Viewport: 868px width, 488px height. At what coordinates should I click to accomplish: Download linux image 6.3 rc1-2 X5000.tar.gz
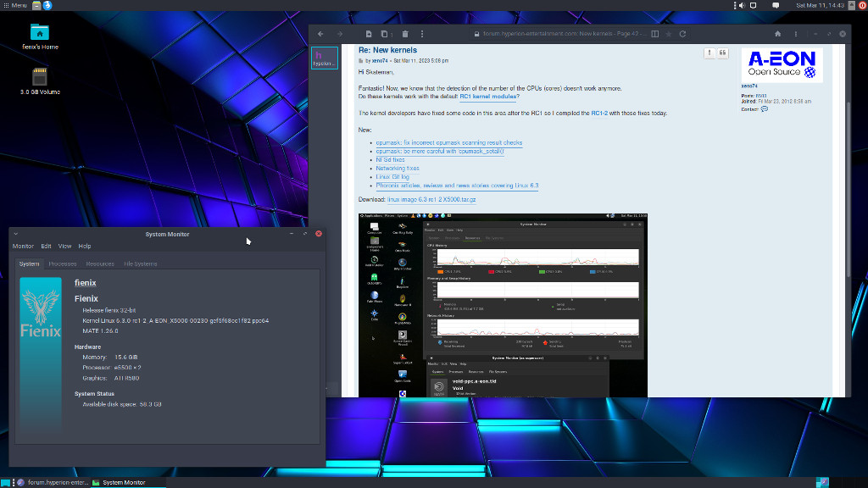(x=431, y=200)
